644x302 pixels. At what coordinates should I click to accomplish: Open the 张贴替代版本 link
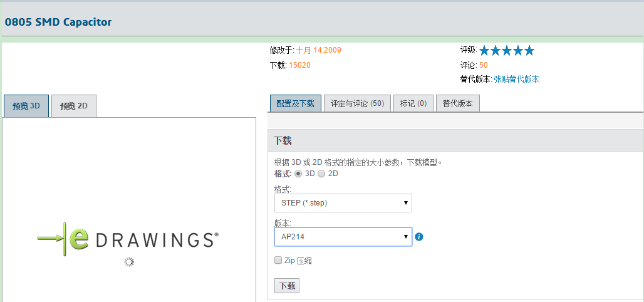coord(516,80)
